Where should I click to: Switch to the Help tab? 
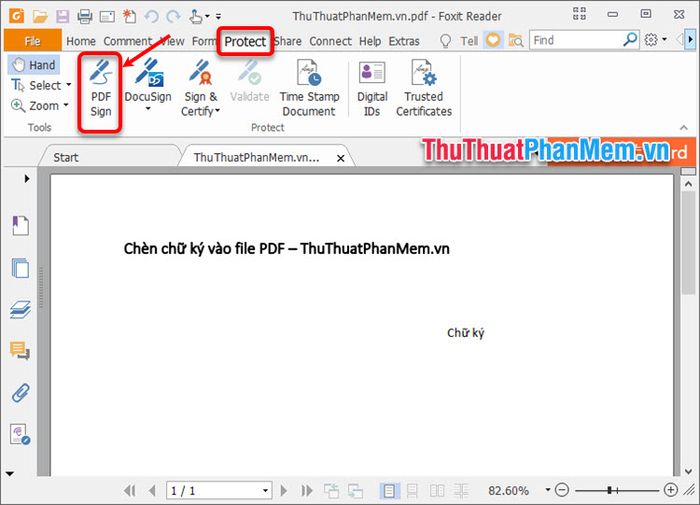tap(370, 41)
